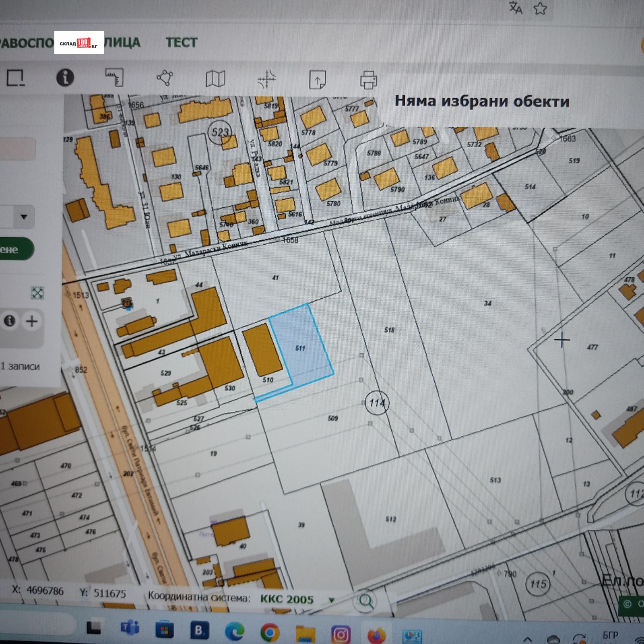Click the black info icon in toolbar
The height and width of the screenshot is (644, 644).
click(x=65, y=77)
